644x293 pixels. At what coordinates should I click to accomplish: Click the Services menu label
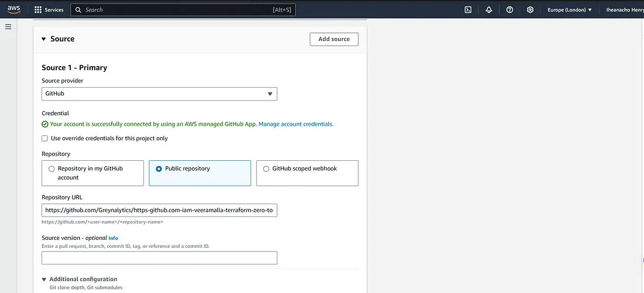coord(54,10)
